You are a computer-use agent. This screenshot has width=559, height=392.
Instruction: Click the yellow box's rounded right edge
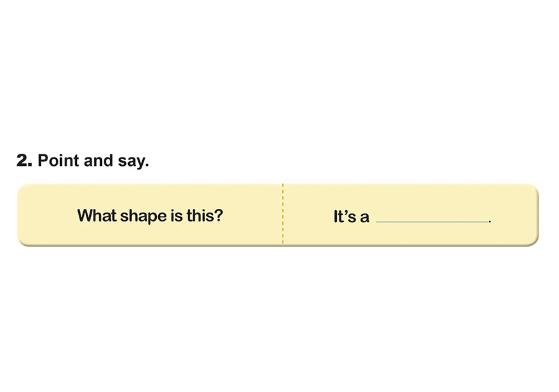(x=536, y=215)
